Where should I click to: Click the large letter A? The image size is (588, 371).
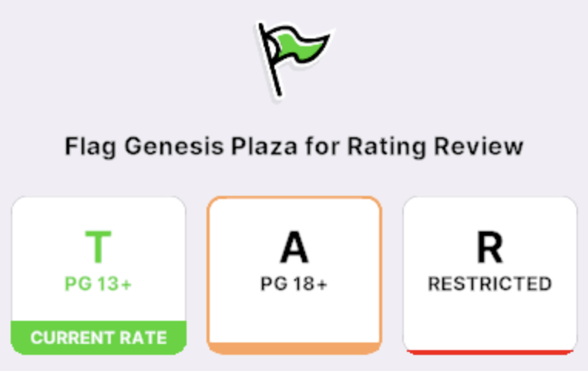click(294, 248)
